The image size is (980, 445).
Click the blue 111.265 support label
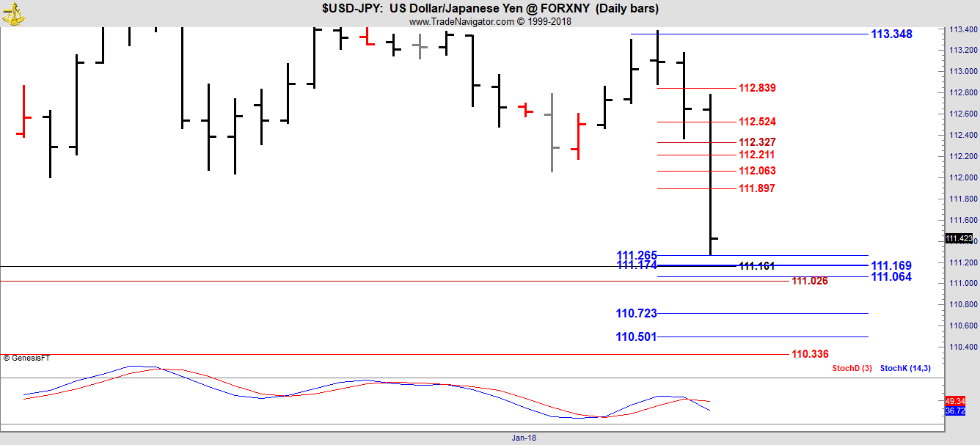click(636, 255)
